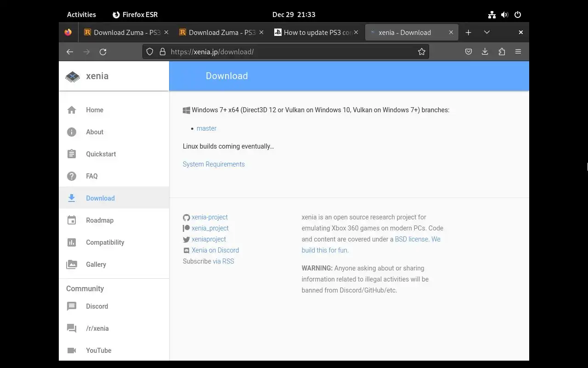Screen dimensions: 588x368
Task: Open Firefox hamburger application menu
Action: pyautogui.click(x=518, y=52)
